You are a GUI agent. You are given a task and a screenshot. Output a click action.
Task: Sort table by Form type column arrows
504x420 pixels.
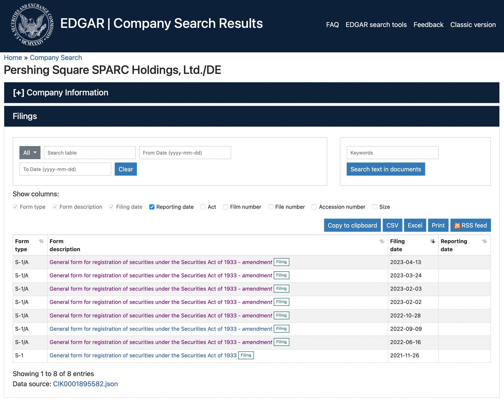[x=41, y=241]
